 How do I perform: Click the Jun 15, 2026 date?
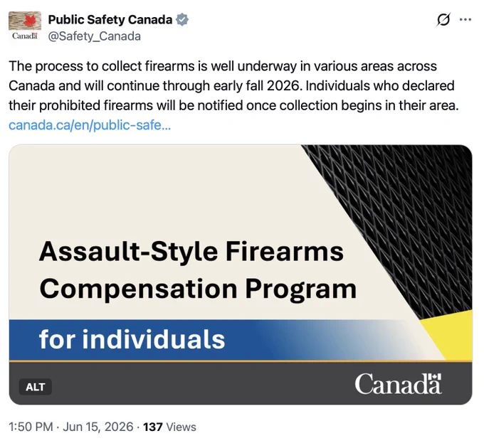pyautogui.click(x=98, y=427)
